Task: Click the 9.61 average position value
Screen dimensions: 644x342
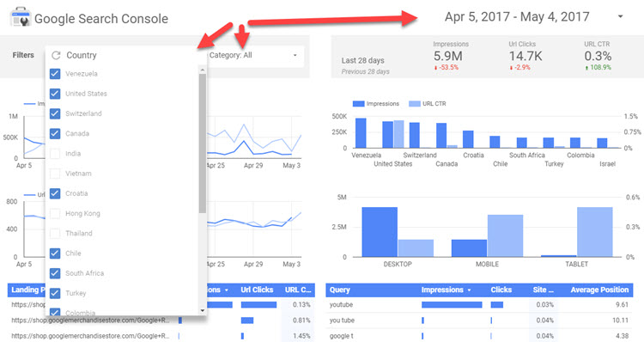Action: (x=622, y=304)
